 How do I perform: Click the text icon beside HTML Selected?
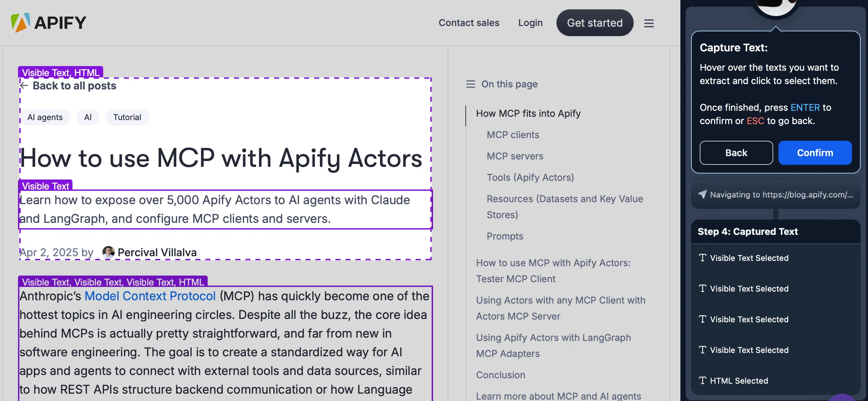702,380
